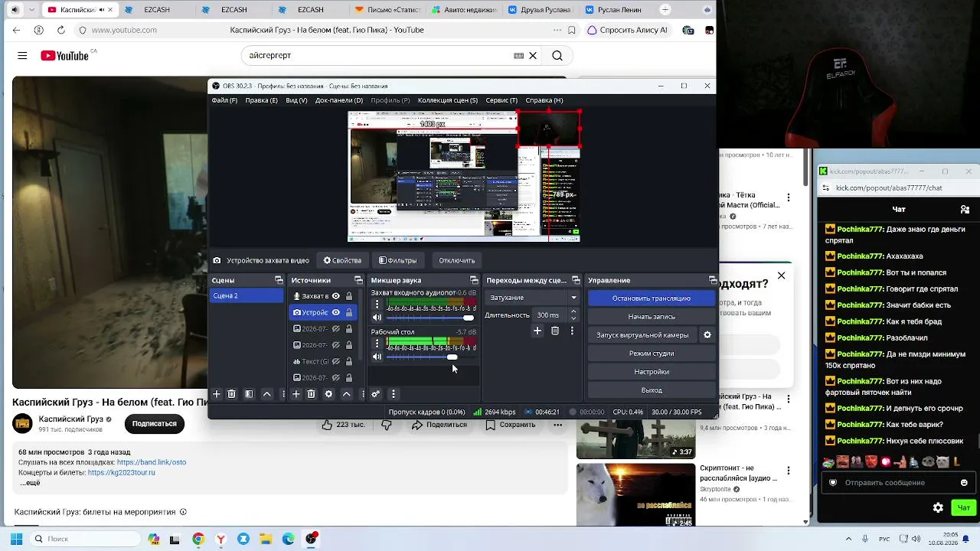Adjust the transition duration stepper arrows

(x=573, y=315)
